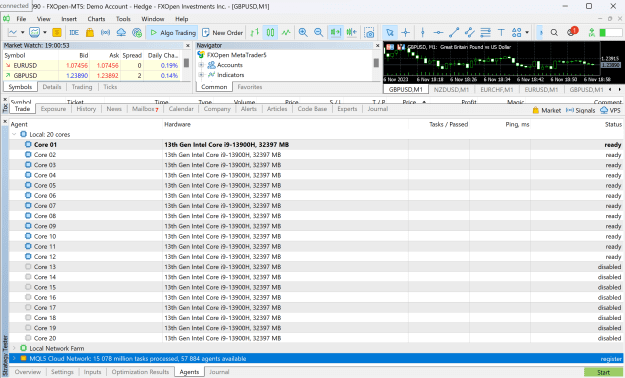Expand Indicators in the Navigator
625x378 pixels.
pos(201,75)
